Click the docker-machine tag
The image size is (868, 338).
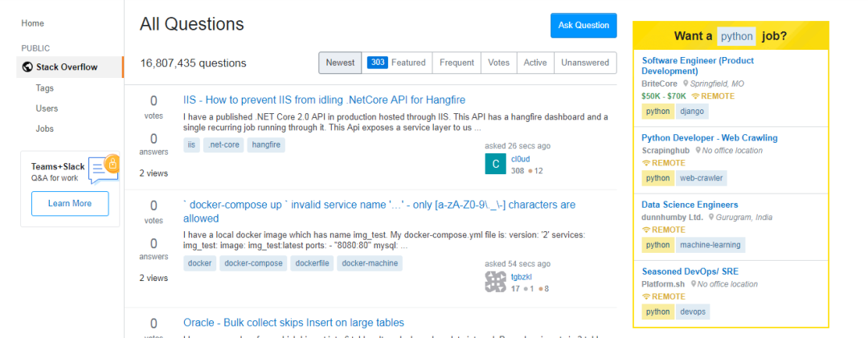370,263
